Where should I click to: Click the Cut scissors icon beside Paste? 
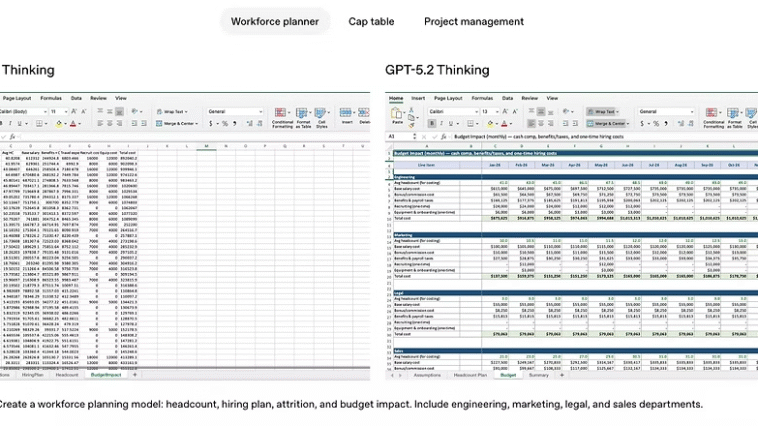pos(413,112)
